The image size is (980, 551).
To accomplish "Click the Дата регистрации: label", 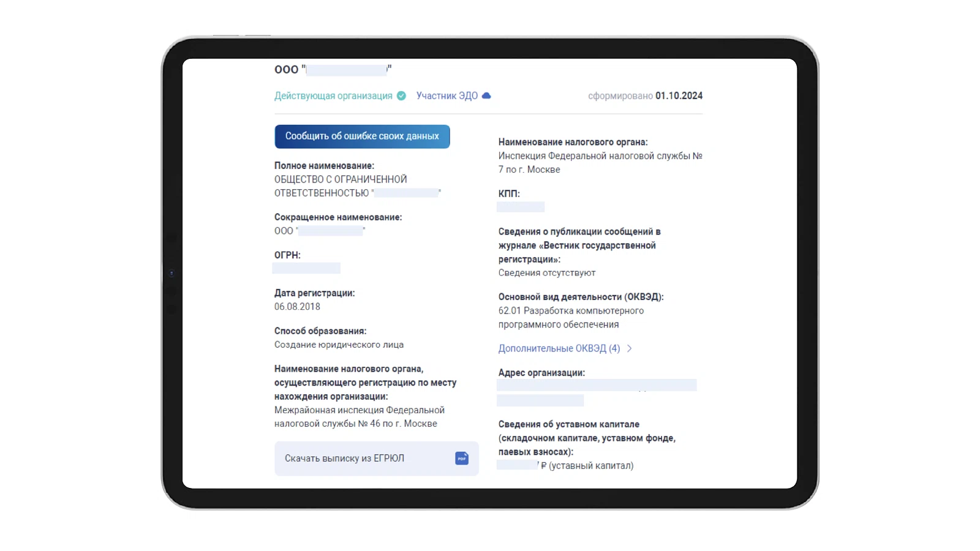I will coord(314,293).
